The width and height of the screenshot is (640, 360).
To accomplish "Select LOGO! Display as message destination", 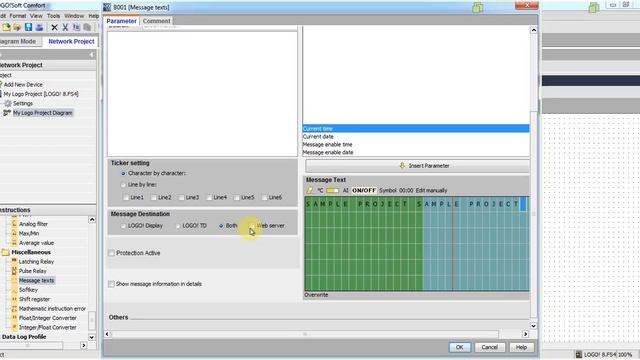I will coord(123,226).
